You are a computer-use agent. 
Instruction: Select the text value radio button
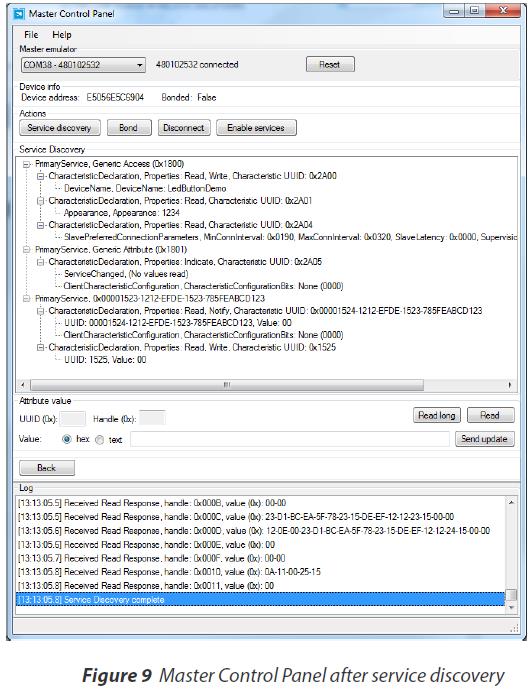coord(100,440)
